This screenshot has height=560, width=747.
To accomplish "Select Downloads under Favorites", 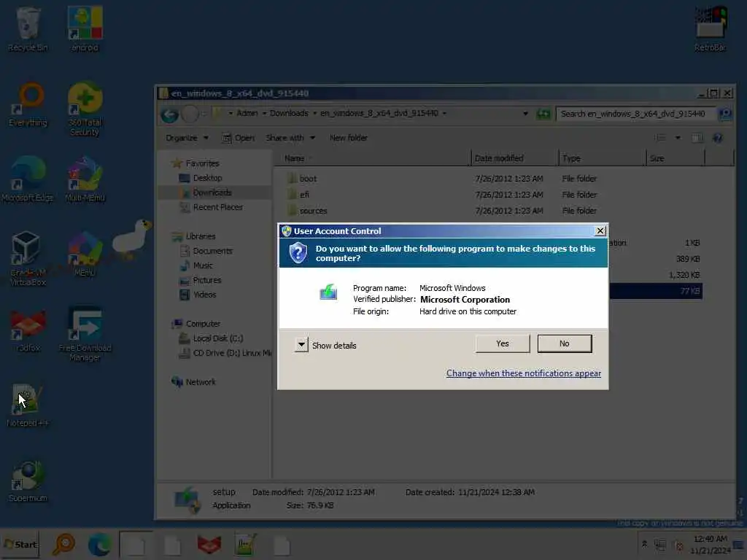I will tap(212, 192).
